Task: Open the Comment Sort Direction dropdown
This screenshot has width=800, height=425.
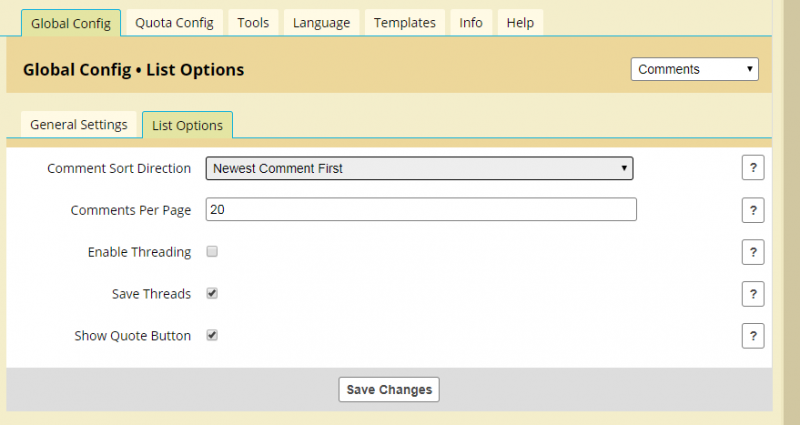Action: (x=419, y=168)
